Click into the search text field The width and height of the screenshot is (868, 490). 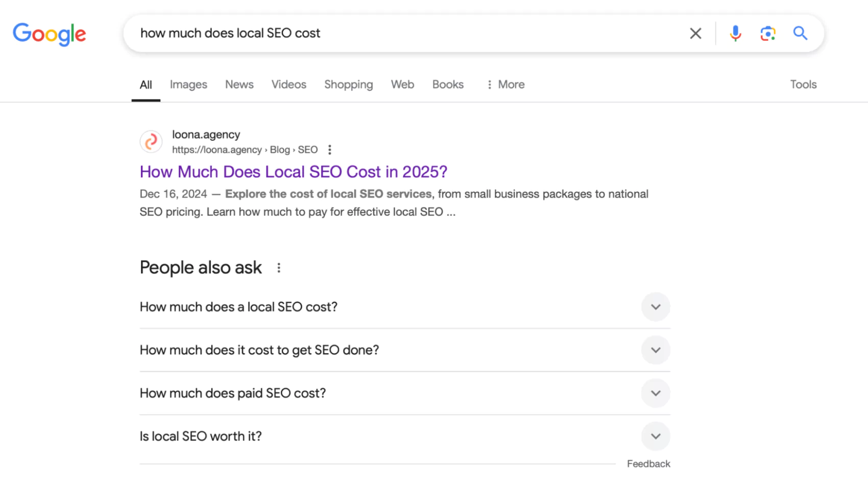[408, 34]
